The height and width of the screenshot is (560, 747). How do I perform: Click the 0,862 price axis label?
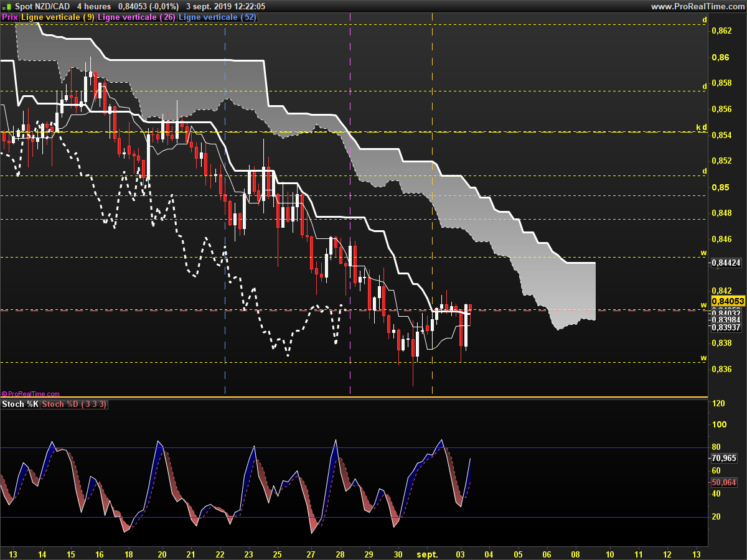pos(721,30)
